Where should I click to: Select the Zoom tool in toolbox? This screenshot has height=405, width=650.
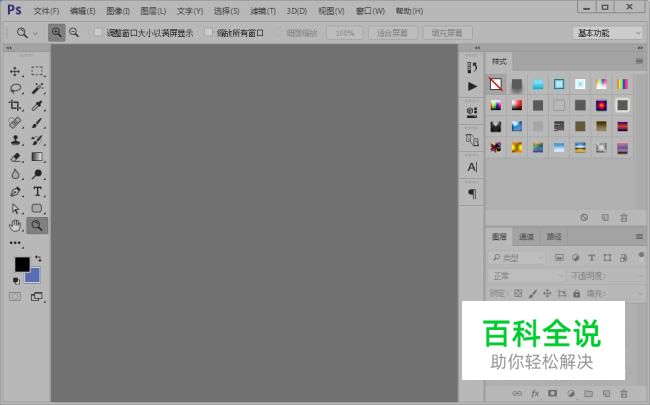[37, 226]
